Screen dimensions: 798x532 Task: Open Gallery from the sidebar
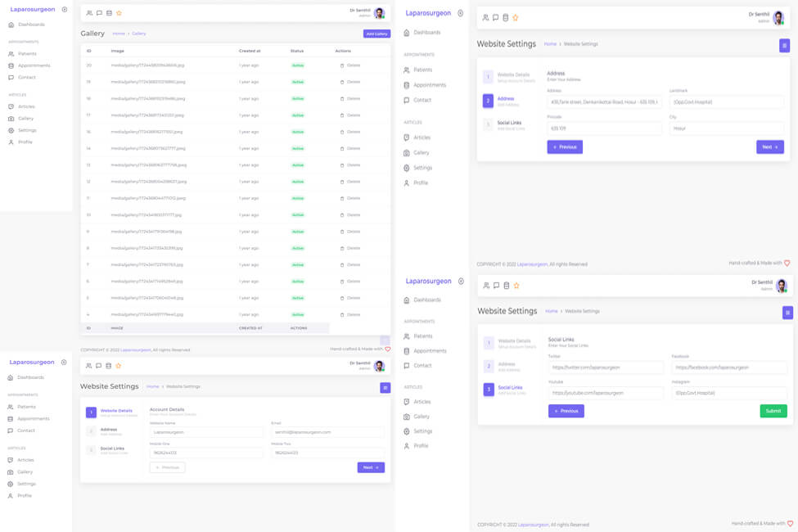click(x=27, y=118)
